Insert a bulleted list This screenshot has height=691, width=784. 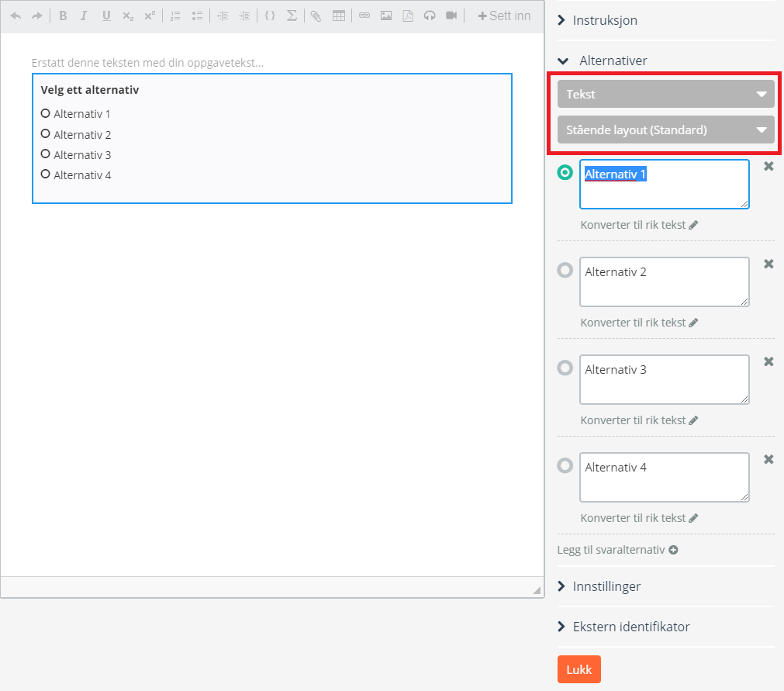(x=197, y=16)
